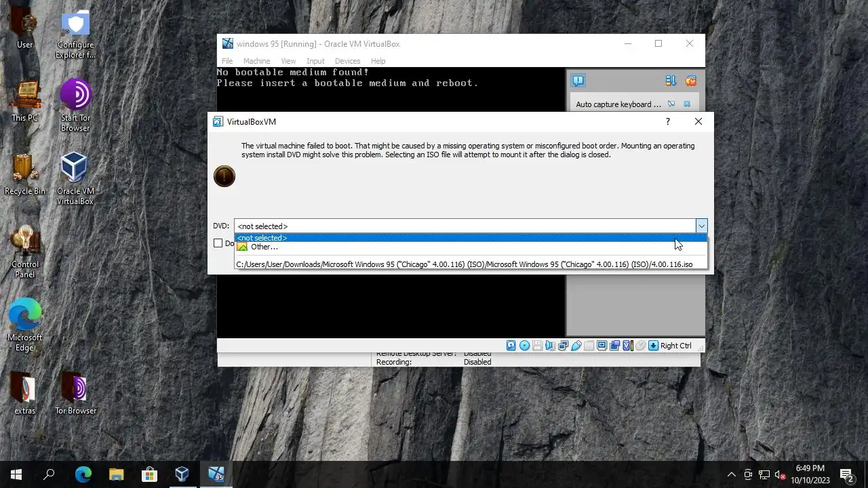Select the Tor Browser folder desktop icon

(75, 394)
